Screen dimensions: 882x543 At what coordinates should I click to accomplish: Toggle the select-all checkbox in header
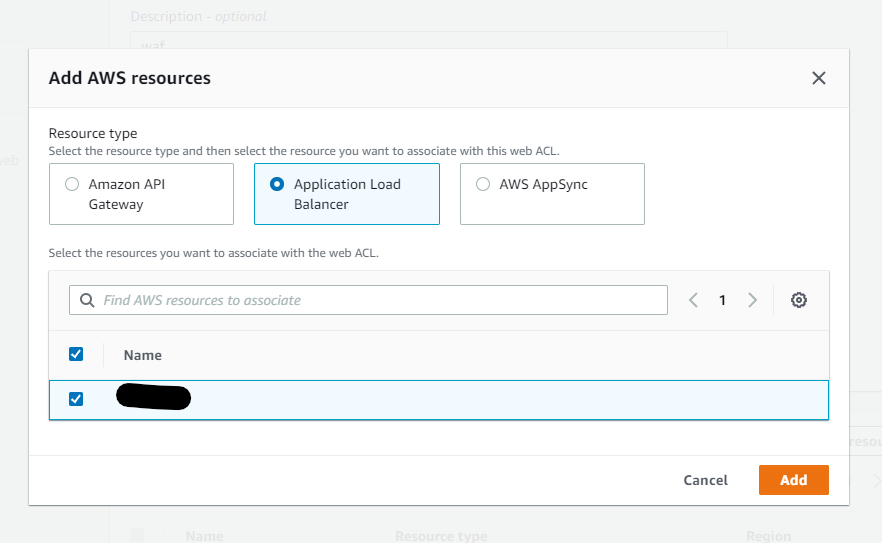click(76, 354)
